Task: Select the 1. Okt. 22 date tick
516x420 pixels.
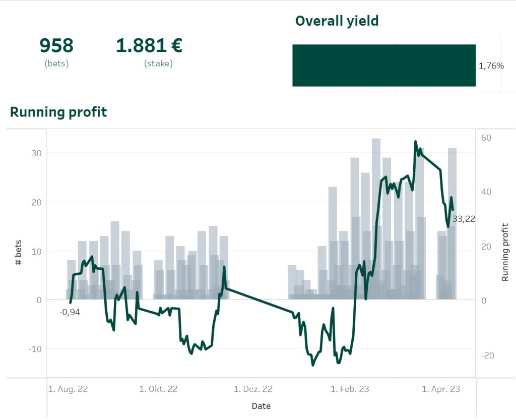Action: [x=158, y=389]
